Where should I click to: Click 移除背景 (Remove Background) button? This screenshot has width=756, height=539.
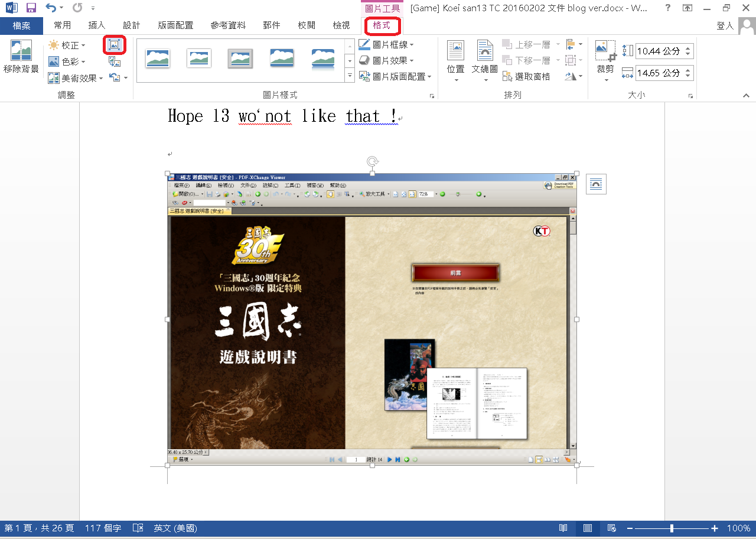[21, 57]
